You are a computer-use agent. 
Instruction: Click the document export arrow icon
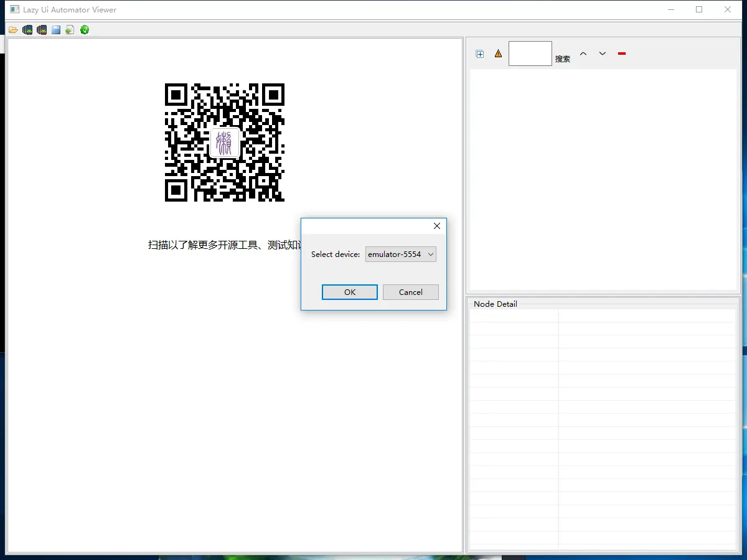pyautogui.click(x=70, y=30)
